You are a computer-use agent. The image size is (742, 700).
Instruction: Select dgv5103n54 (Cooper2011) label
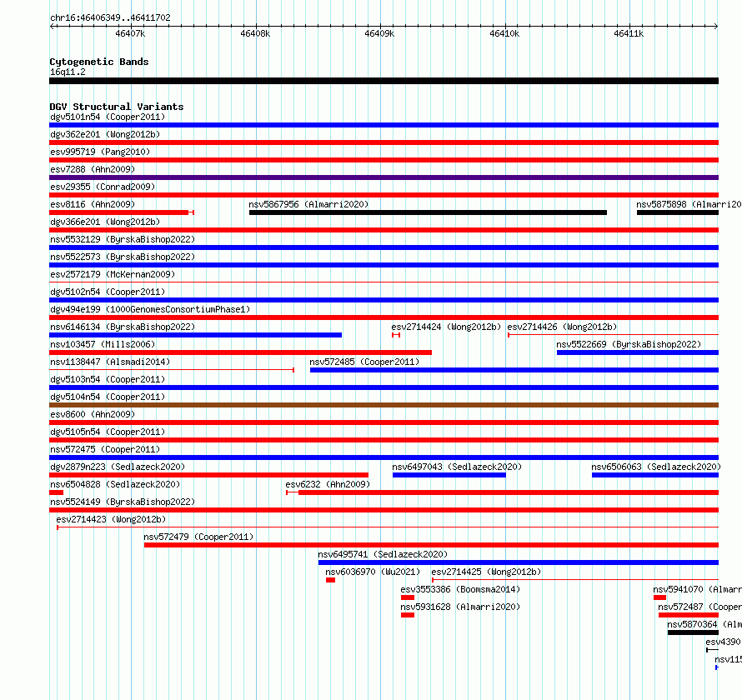tap(108, 379)
